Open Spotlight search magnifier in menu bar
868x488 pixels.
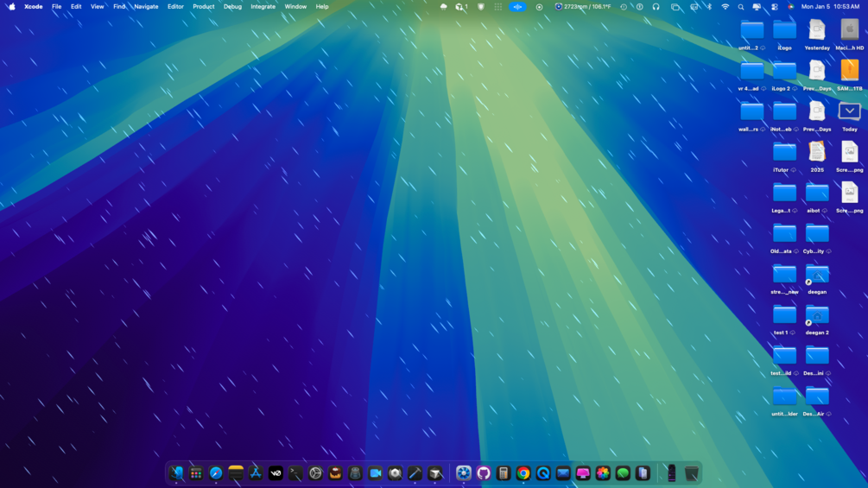(741, 7)
